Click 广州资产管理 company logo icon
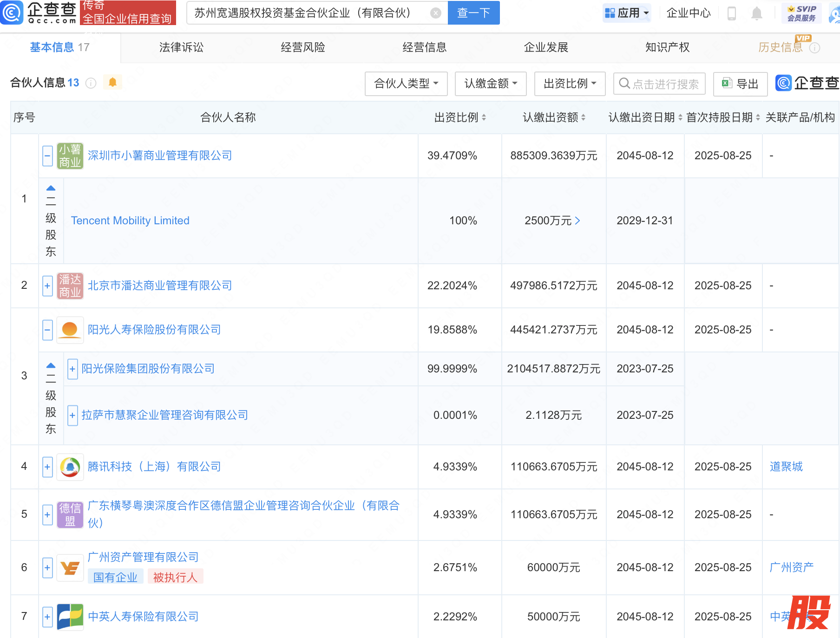 point(70,567)
